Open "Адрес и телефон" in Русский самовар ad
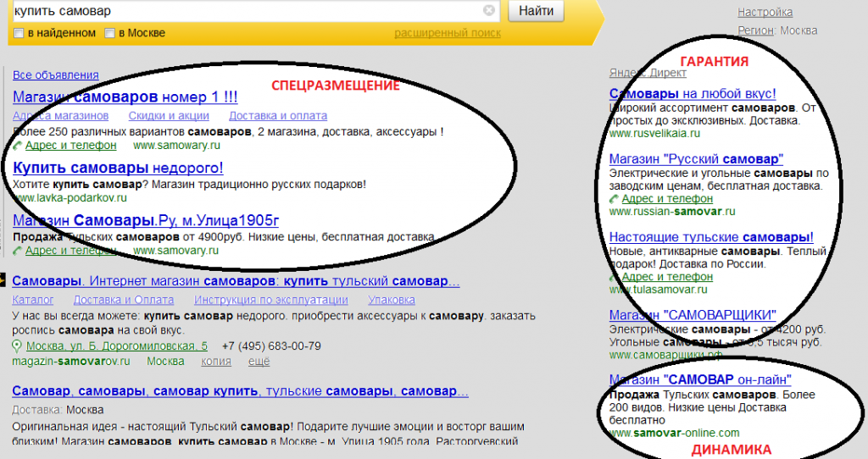Screen dimensions: 868x459 (667, 198)
